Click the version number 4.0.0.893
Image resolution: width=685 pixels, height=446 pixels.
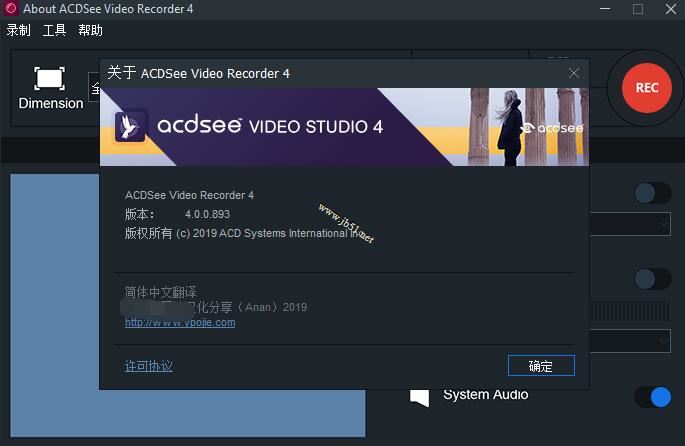point(208,214)
